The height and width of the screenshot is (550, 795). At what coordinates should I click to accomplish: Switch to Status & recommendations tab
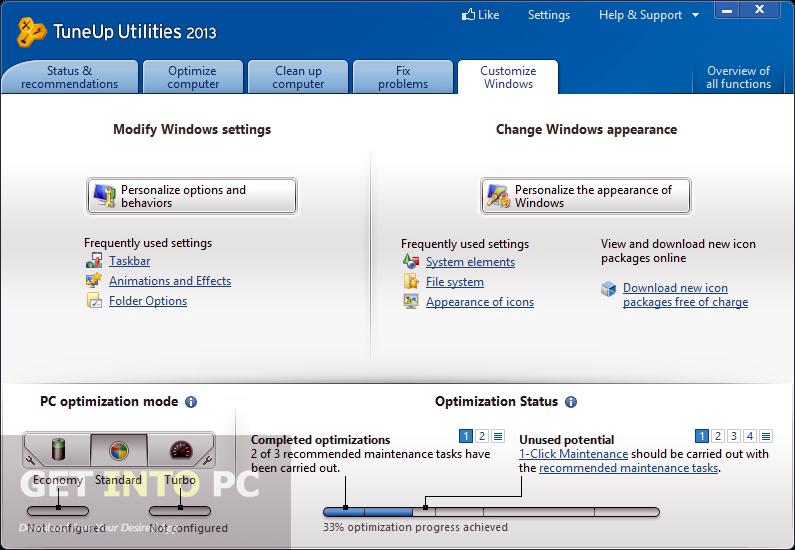(69, 77)
